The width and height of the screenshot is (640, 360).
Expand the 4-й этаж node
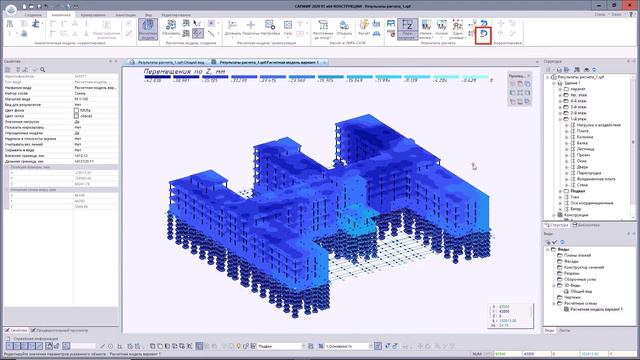tap(560, 101)
